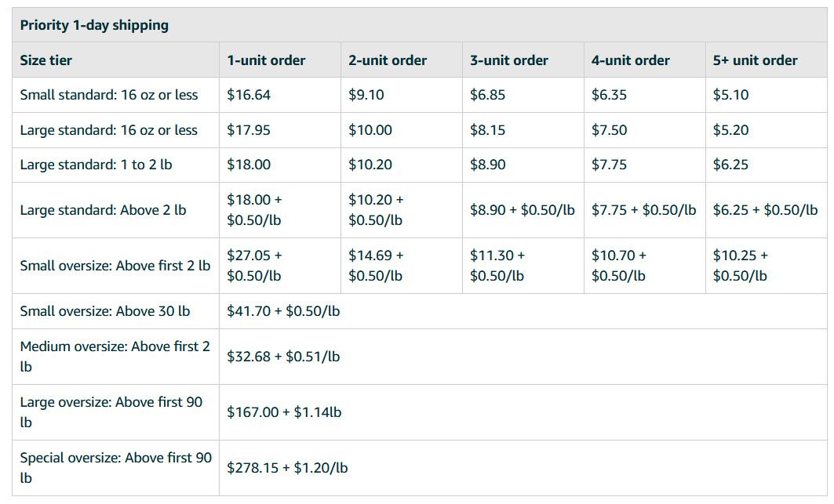Screen dimensions: 834x504
Task: Select the Size tier column header
Action: pos(46,60)
